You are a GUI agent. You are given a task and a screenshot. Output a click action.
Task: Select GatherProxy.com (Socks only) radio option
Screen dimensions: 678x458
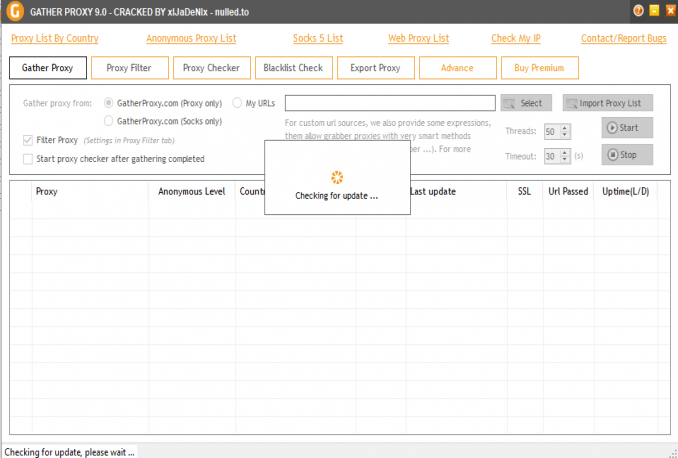click(109, 121)
